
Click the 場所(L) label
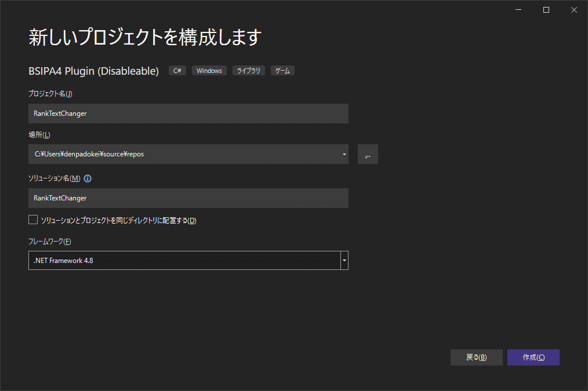tap(39, 134)
